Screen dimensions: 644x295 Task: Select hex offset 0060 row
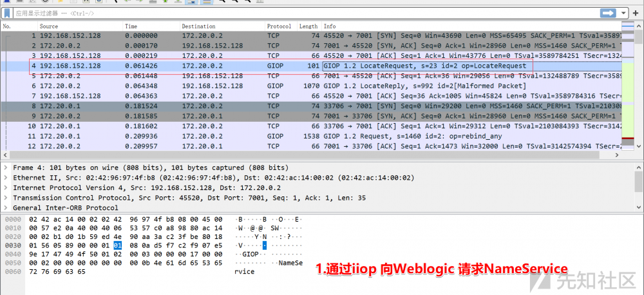click(x=13, y=272)
